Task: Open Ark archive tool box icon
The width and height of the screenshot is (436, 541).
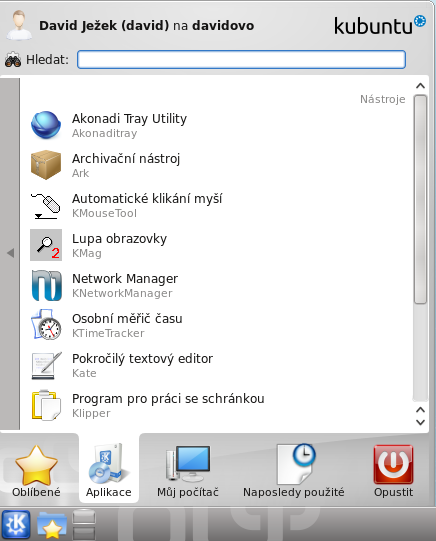Action: pos(46,165)
